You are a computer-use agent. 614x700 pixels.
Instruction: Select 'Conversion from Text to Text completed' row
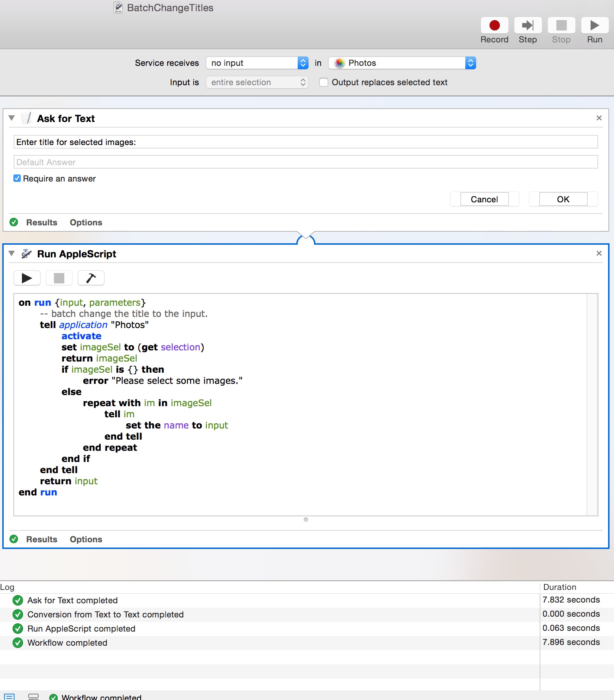[269, 614]
